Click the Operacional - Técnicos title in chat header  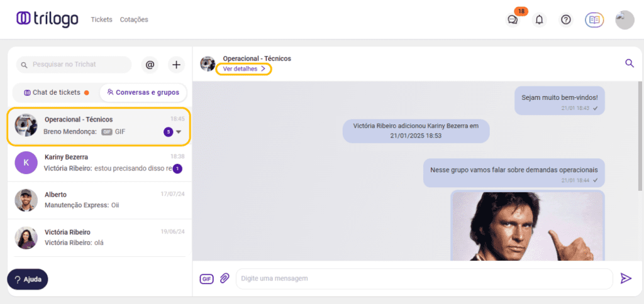(257, 58)
